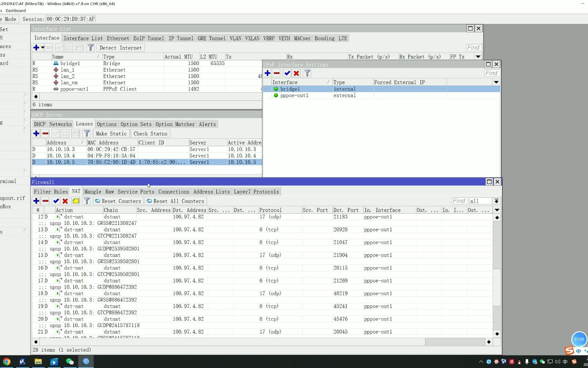Open Address Lists tab
Image resolution: width=588 pixels, height=368 pixels.
click(x=211, y=191)
